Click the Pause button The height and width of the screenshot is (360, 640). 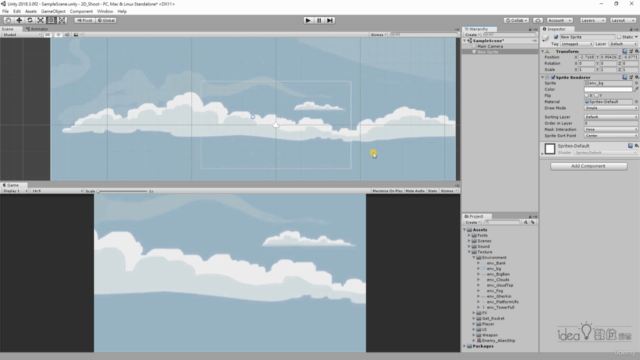[x=319, y=20]
